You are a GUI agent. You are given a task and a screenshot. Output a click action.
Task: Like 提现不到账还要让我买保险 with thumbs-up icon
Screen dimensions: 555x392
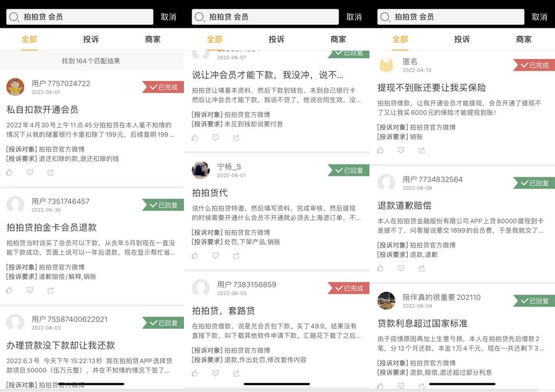(x=380, y=150)
